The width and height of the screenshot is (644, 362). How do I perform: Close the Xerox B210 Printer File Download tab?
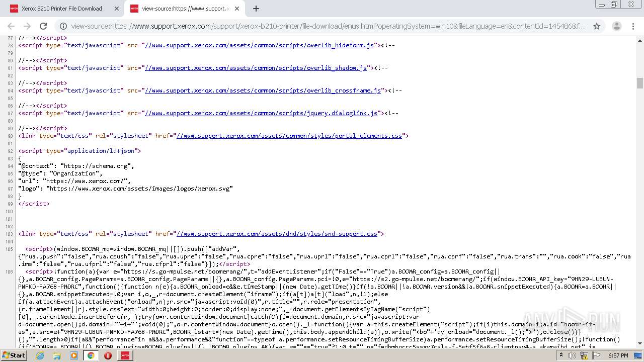[117, 9]
